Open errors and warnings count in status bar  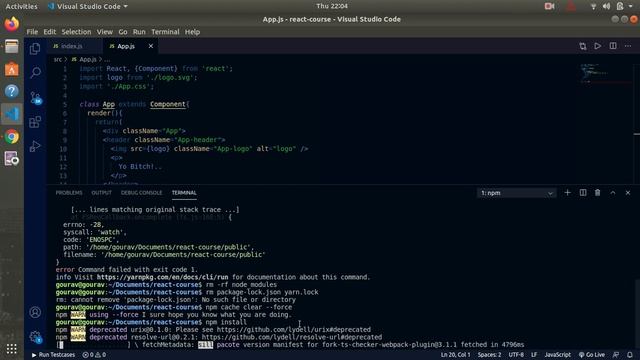94,355
